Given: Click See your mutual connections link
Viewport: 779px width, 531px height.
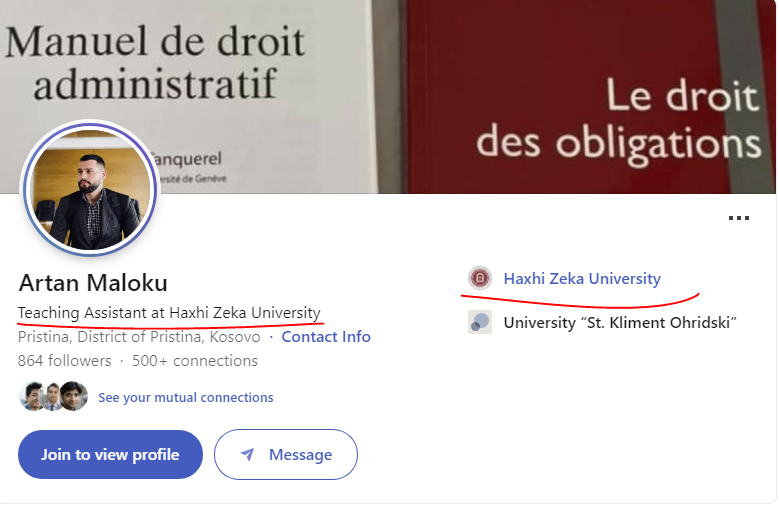Looking at the screenshot, I should click(x=185, y=397).
